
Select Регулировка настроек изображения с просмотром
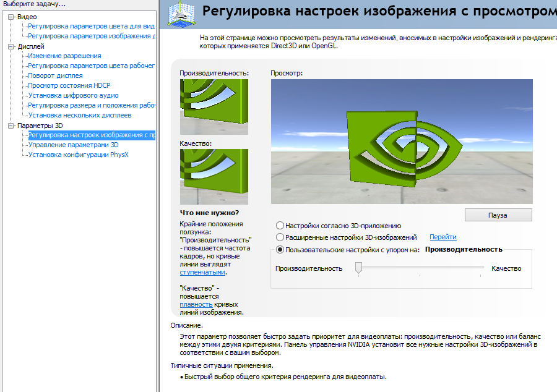[92, 135]
